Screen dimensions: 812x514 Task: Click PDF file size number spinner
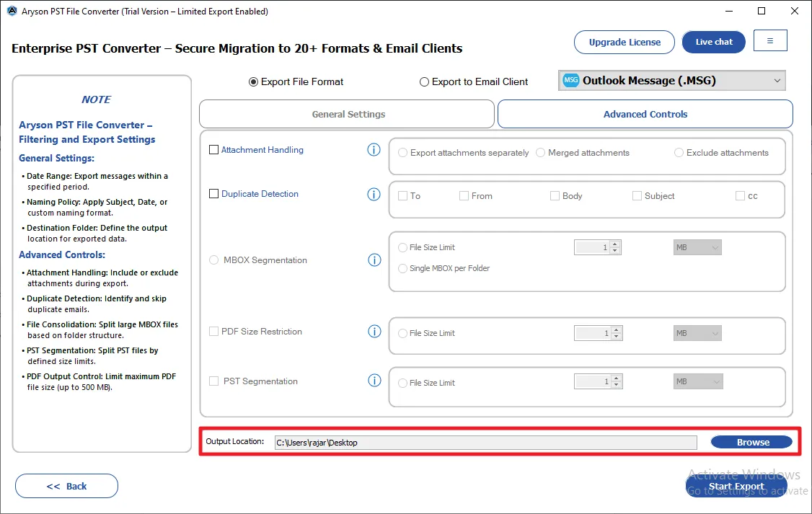(598, 333)
